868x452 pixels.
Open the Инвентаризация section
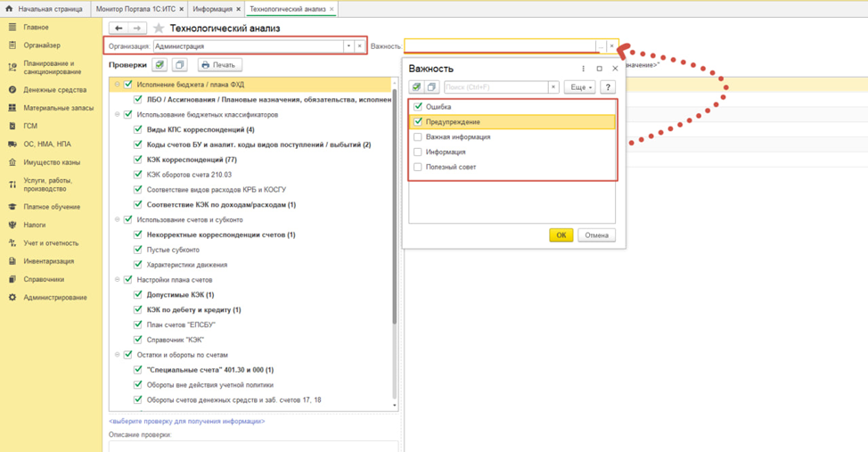pos(48,261)
